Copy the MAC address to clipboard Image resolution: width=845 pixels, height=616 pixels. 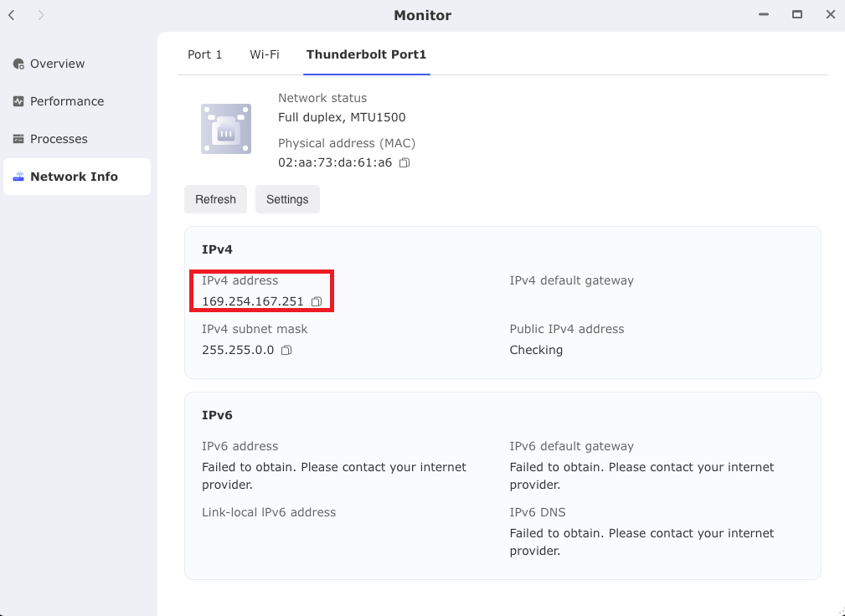(x=404, y=162)
